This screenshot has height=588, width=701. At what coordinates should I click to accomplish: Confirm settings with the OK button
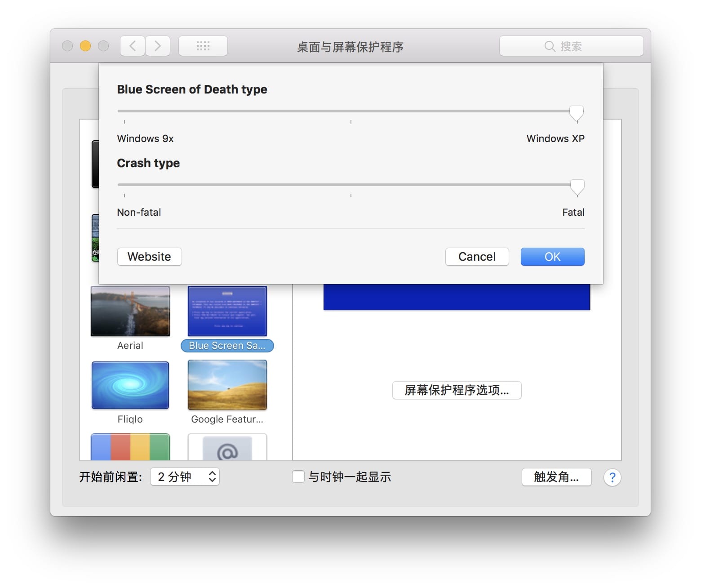[552, 257]
